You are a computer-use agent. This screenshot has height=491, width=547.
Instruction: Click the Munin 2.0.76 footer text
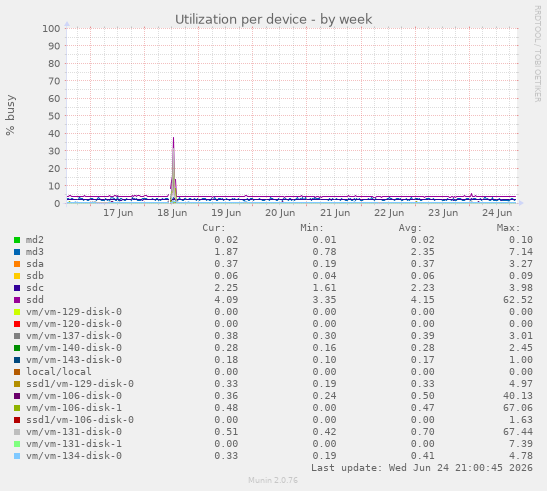273,481
